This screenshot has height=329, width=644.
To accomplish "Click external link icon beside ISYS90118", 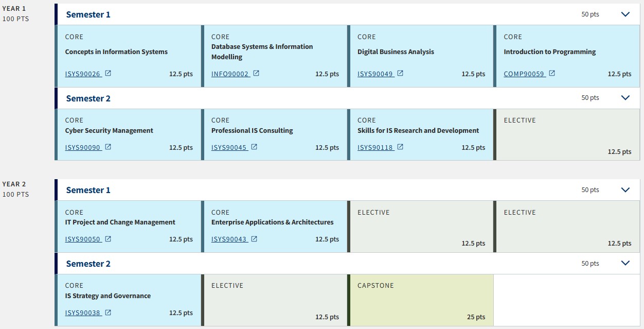I will coord(400,147).
